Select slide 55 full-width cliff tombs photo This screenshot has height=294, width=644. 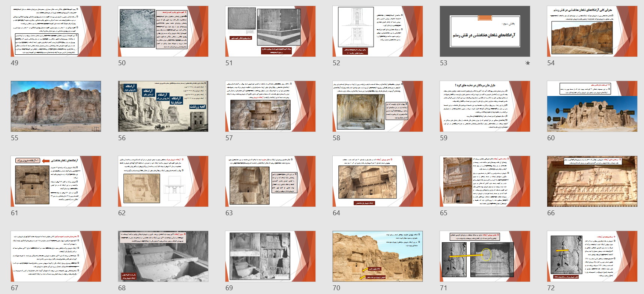pos(56,106)
